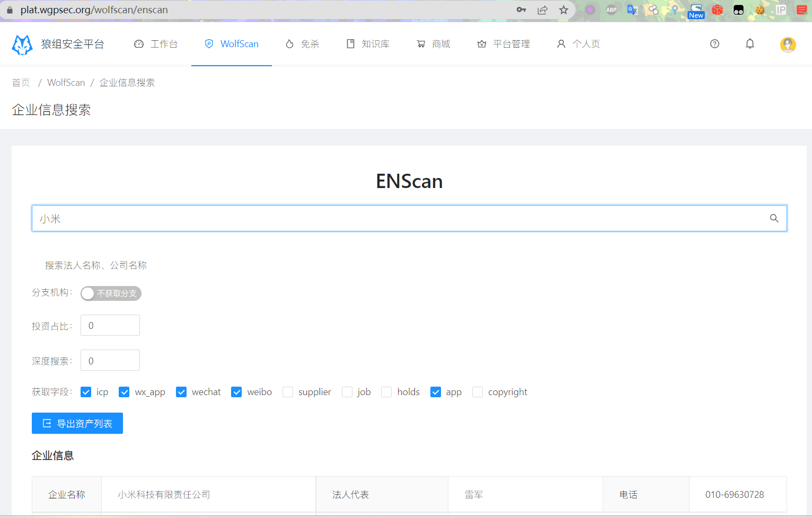Click the purple circle extension icon
Screen dimensions: 812x518
point(590,10)
